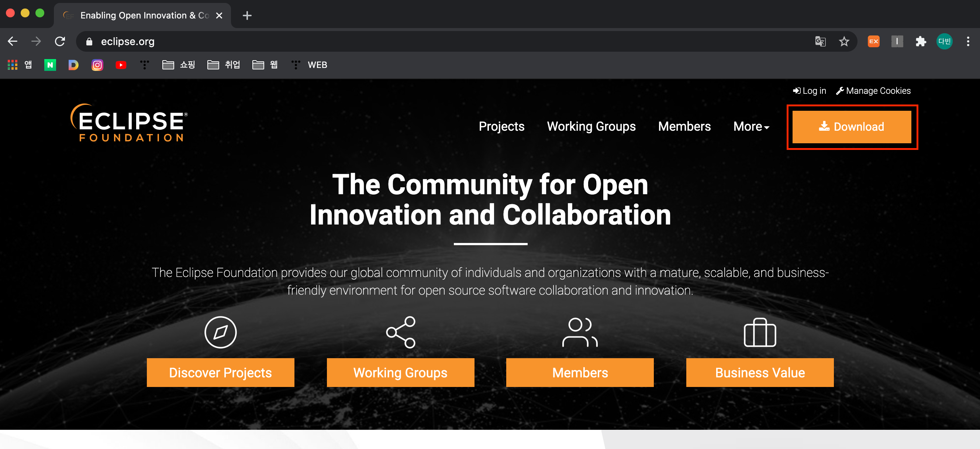
Task: Open the YouTube bookmark icon
Action: [121, 65]
